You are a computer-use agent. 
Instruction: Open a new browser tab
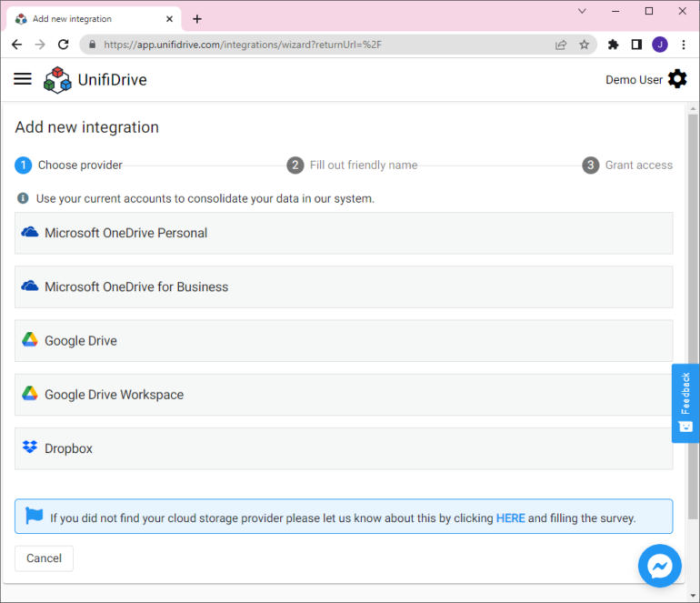(x=197, y=19)
